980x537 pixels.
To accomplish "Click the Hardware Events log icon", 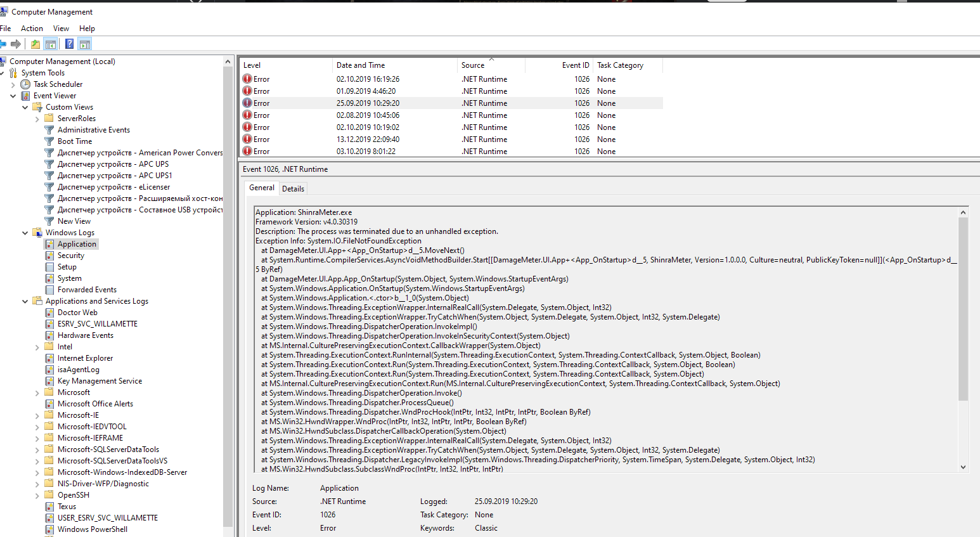I will click(x=49, y=335).
